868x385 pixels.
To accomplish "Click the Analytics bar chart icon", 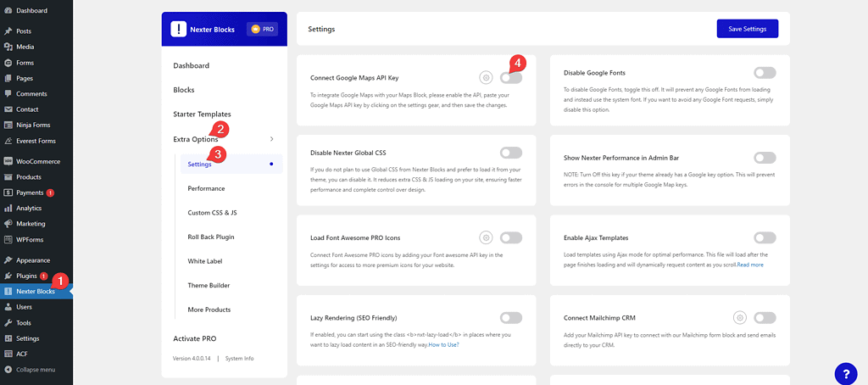I will pyautogui.click(x=8, y=209).
